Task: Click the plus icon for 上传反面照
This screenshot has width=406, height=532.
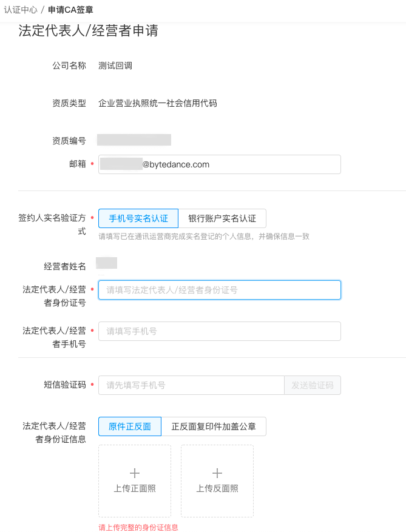Action: pyautogui.click(x=217, y=473)
